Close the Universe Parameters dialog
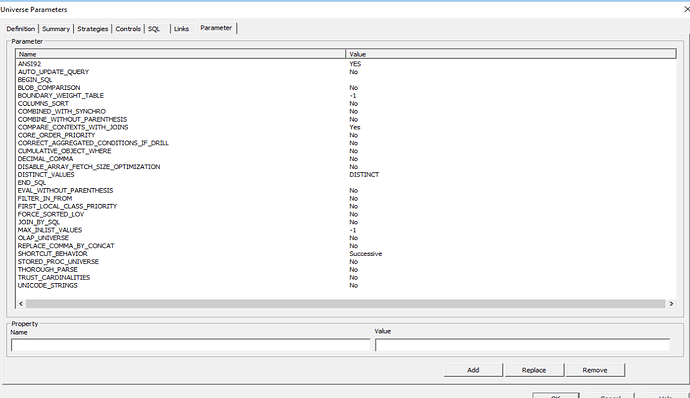The height and width of the screenshot is (398, 690). coord(686,9)
